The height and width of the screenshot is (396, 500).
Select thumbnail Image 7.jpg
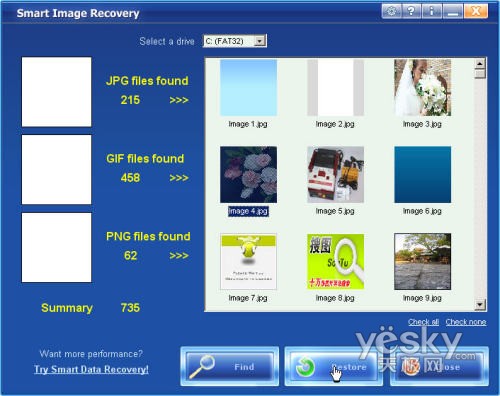tap(248, 262)
